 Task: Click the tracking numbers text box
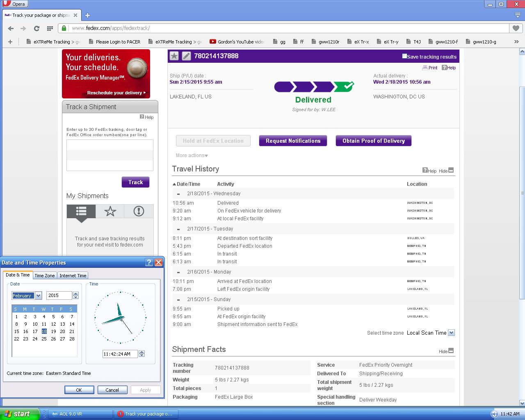coord(110,155)
